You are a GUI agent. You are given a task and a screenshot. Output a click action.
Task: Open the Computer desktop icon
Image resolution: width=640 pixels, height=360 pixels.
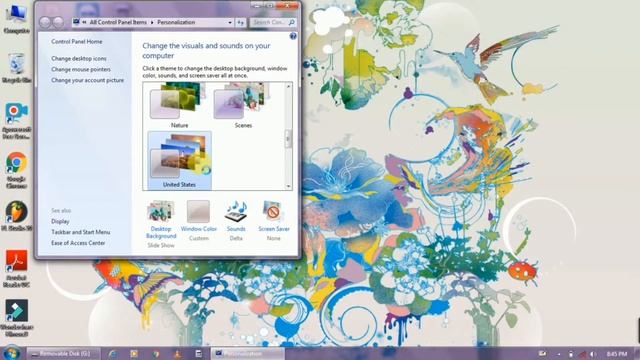[x=16, y=18]
